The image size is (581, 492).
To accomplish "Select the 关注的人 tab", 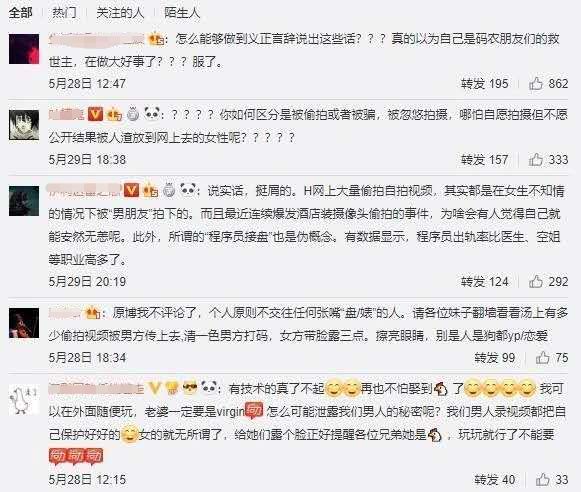I will pyautogui.click(x=120, y=13).
